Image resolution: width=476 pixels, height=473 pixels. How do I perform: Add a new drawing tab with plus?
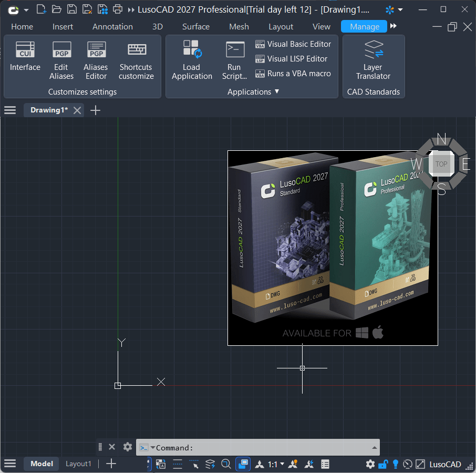(x=95, y=110)
